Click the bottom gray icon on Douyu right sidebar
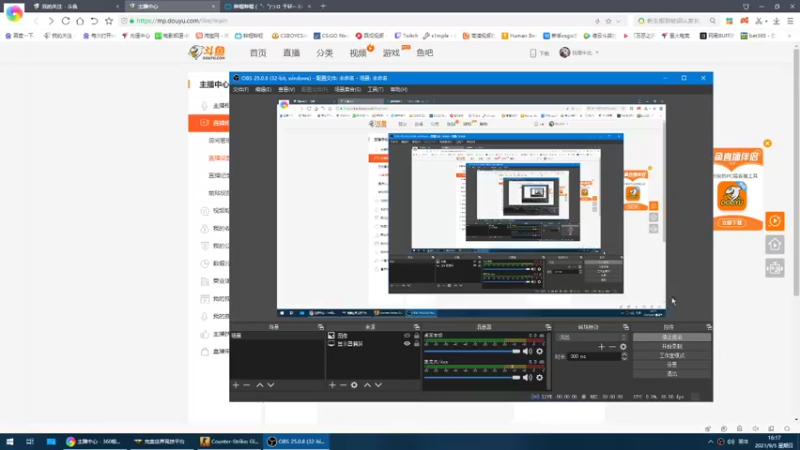Image resolution: width=800 pixels, height=450 pixels. (x=775, y=268)
